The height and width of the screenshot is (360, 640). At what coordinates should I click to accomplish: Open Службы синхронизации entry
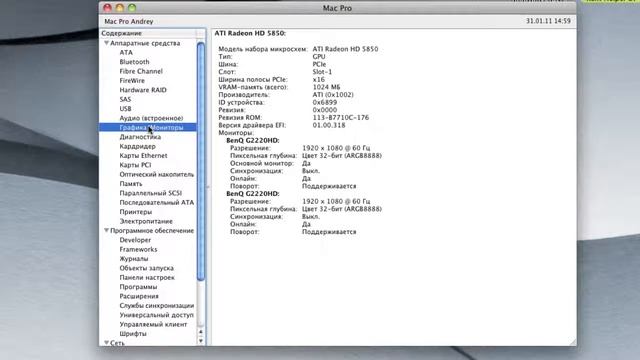pyautogui.click(x=157, y=306)
